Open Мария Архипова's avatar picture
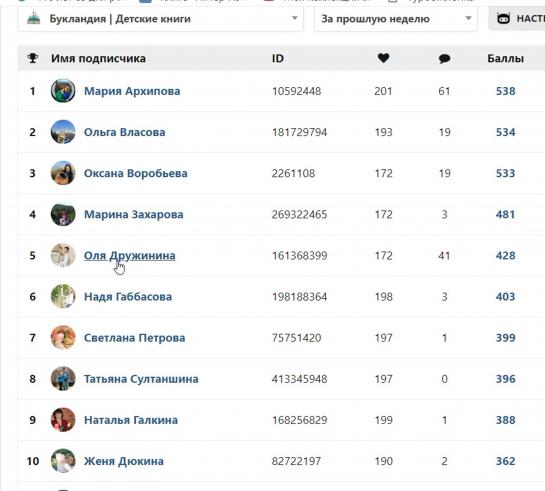 [63, 91]
